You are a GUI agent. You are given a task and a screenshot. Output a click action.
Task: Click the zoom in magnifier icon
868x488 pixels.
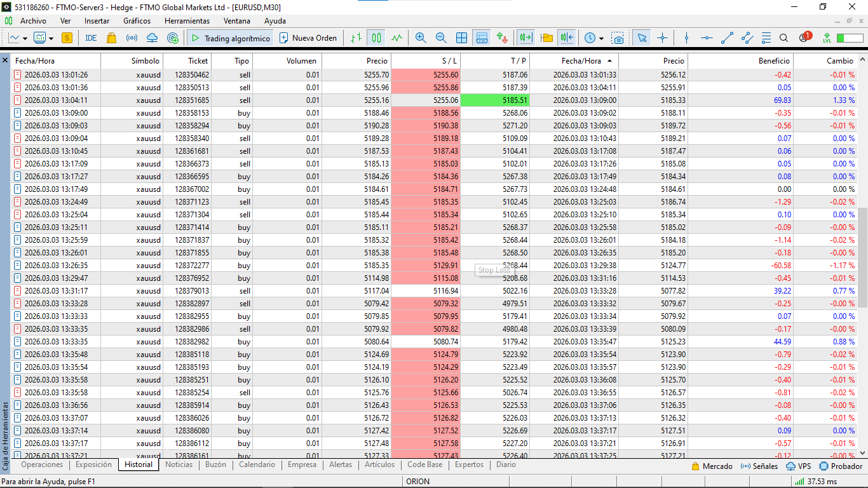pyautogui.click(x=420, y=38)
